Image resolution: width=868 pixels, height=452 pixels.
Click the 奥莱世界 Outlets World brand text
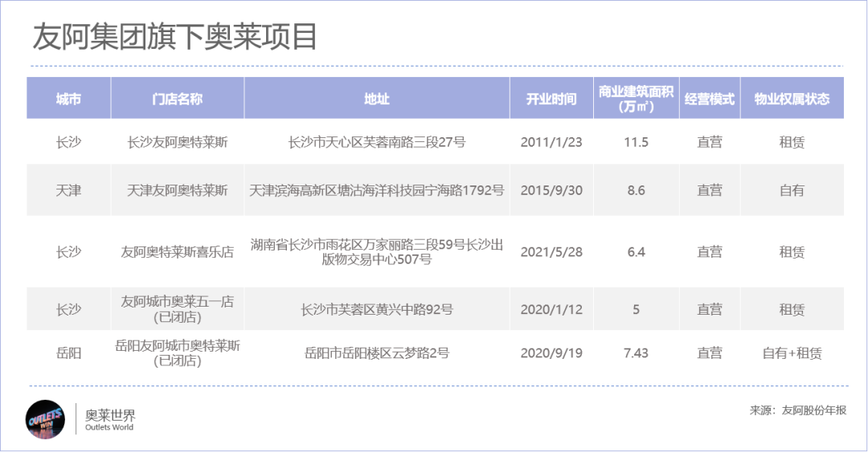pos(109,420)
